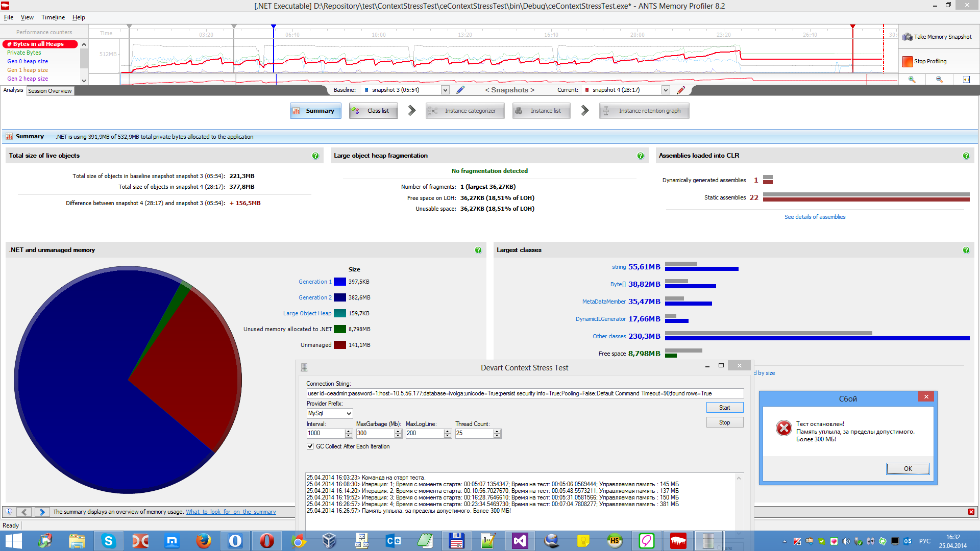Open help for Largest classes panel
The width and height of the screenshot is (980, 551).
(966, 250)
